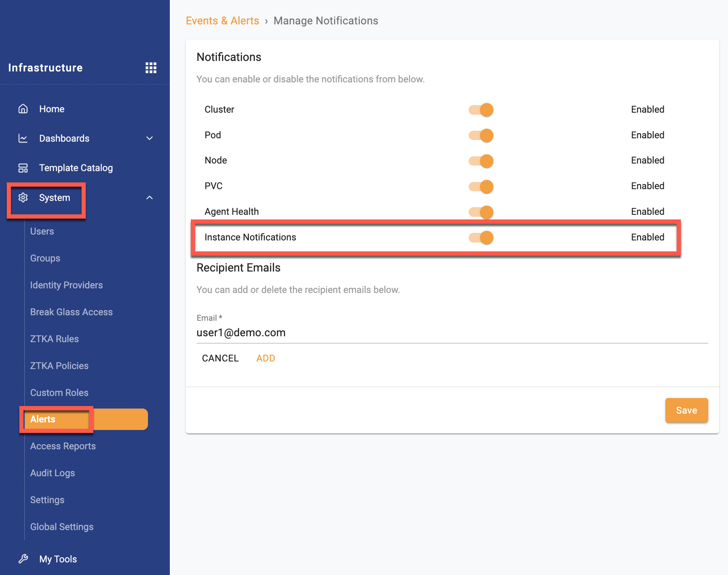Disable the Cluster notification toggle
The image size is (728, 575).
481,109
